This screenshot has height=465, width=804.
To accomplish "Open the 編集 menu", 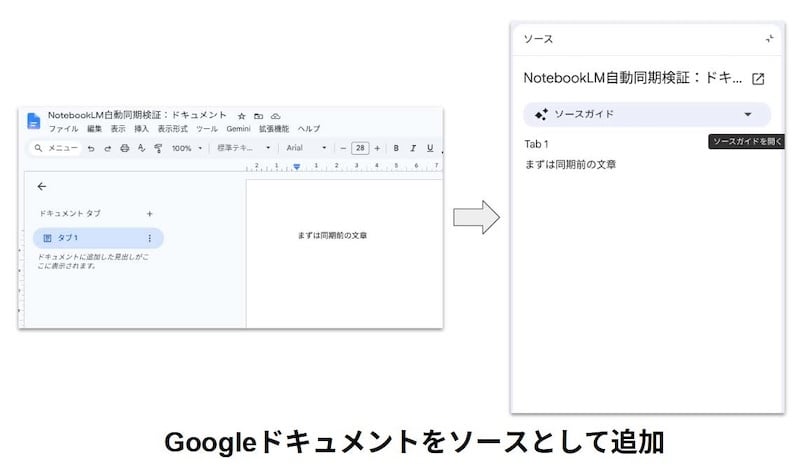I will tap(94, 129).
